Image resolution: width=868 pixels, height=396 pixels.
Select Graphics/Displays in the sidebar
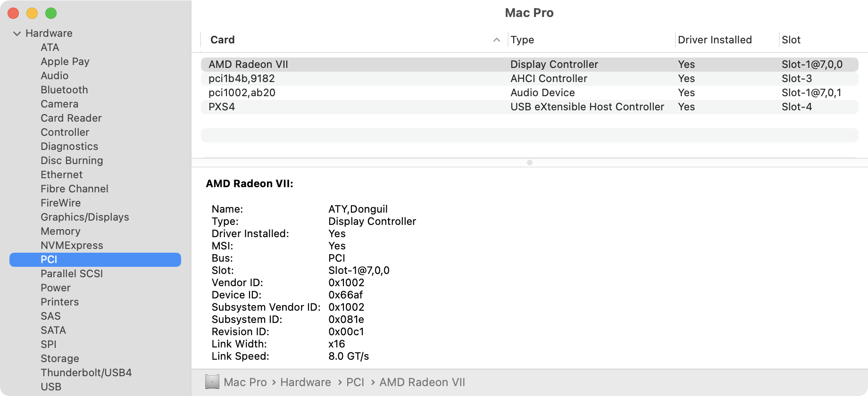coord(84,217)
